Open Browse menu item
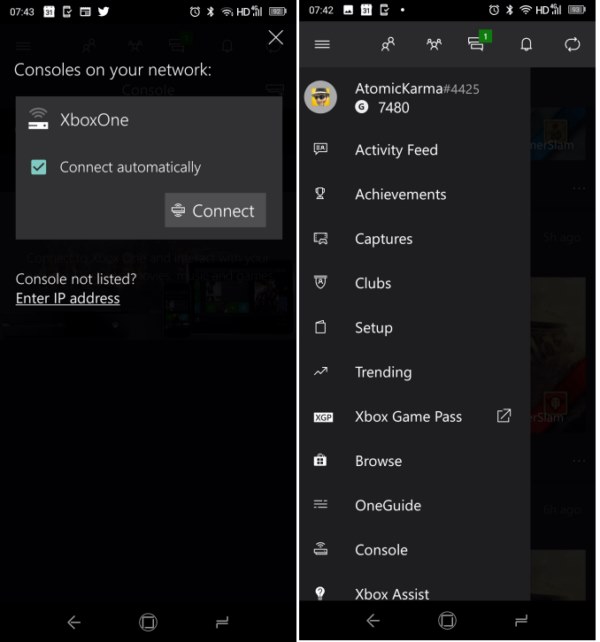Viewport: 600px width, 642px height. click(x=414, y=461)
